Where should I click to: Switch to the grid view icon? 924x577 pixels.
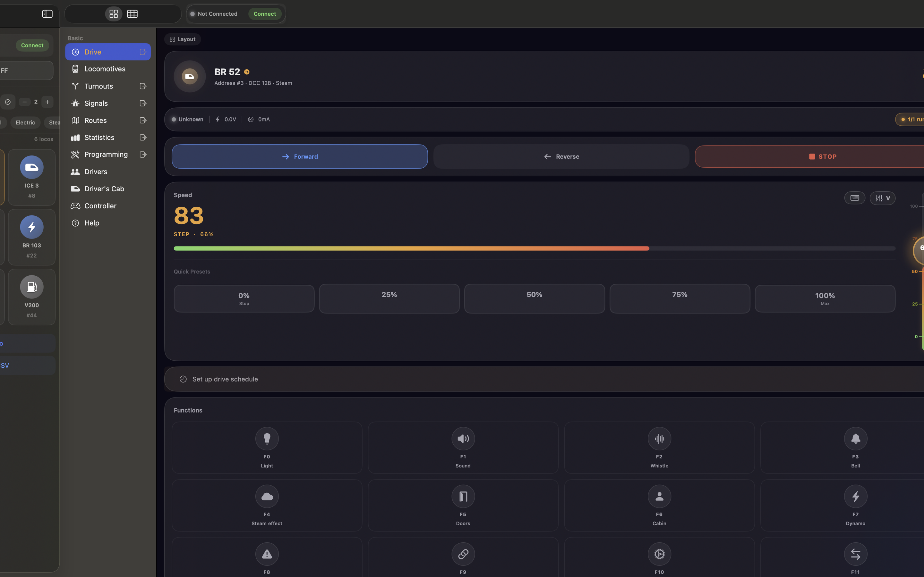[x=114, y=14]
